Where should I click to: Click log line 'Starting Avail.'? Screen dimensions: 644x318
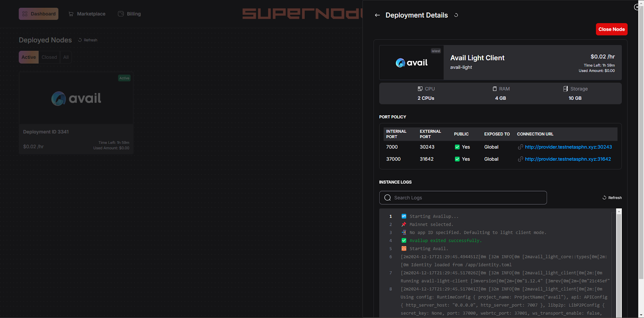429,249
